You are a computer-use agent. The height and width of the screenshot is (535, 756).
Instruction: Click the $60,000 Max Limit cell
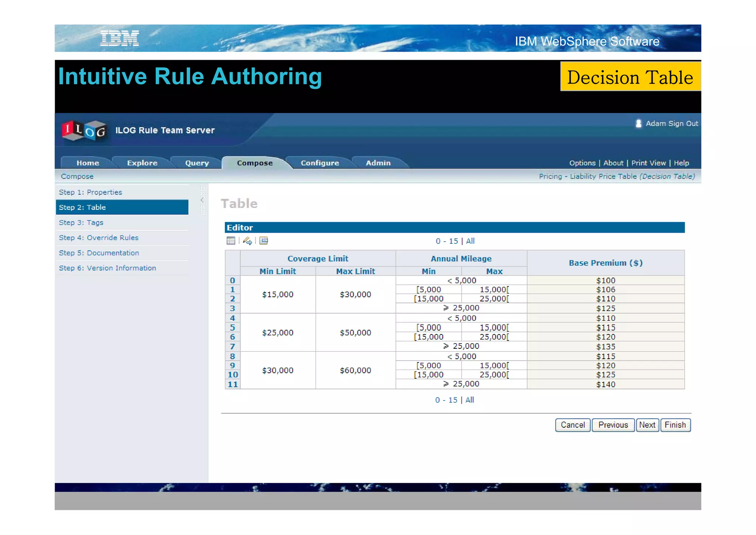click(355, 370)
